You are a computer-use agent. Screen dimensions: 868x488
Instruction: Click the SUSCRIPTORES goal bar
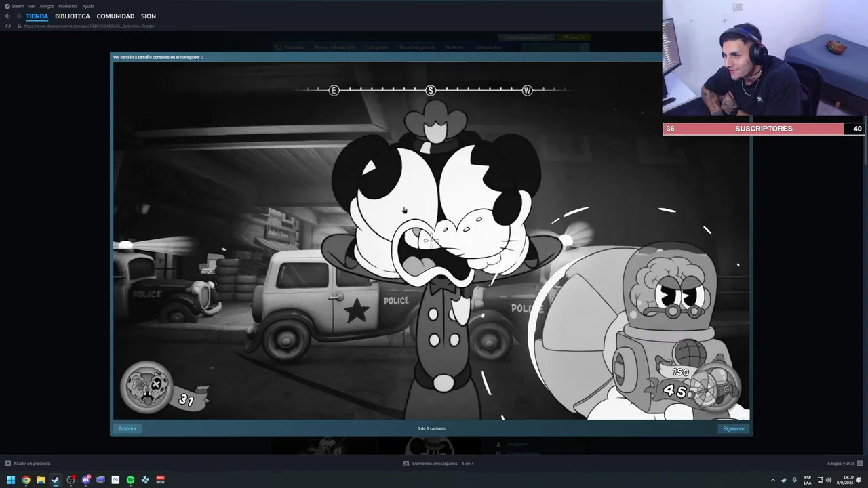(x=764, y=129)
